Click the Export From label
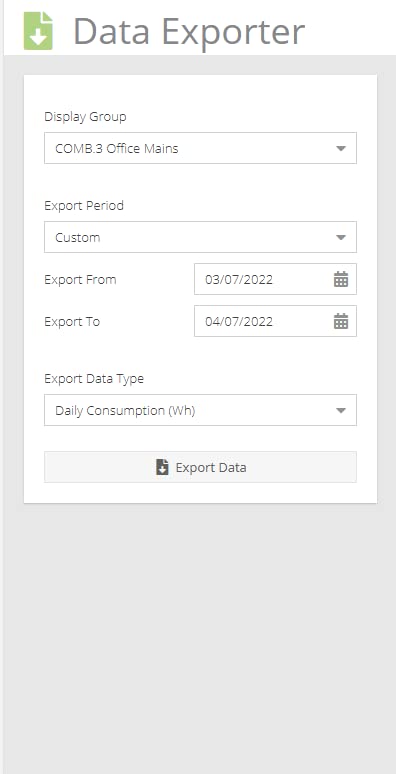 pos(80,279)
